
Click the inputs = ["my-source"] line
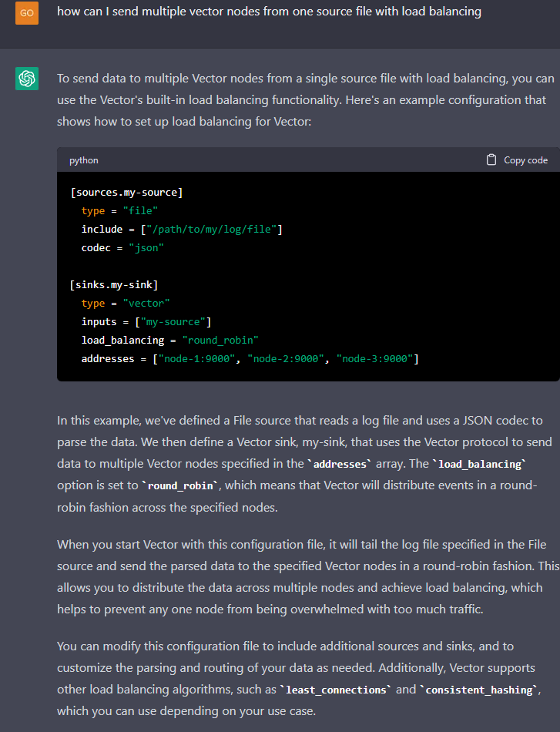pos(146,321)
